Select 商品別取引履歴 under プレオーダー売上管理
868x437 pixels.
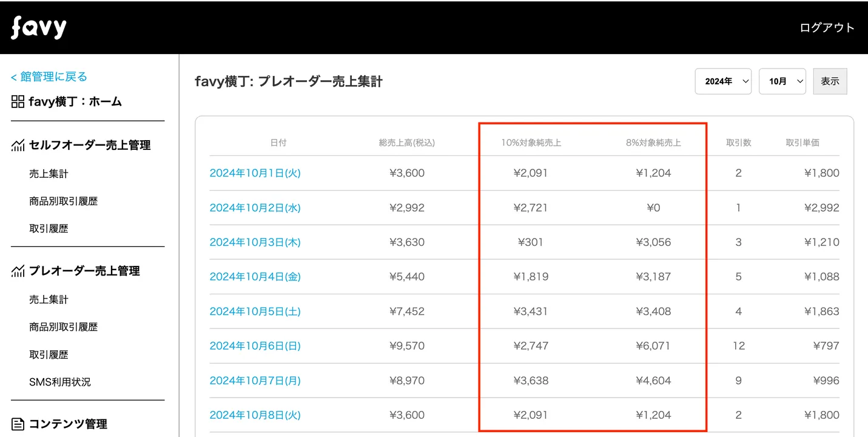coord(63,327)
